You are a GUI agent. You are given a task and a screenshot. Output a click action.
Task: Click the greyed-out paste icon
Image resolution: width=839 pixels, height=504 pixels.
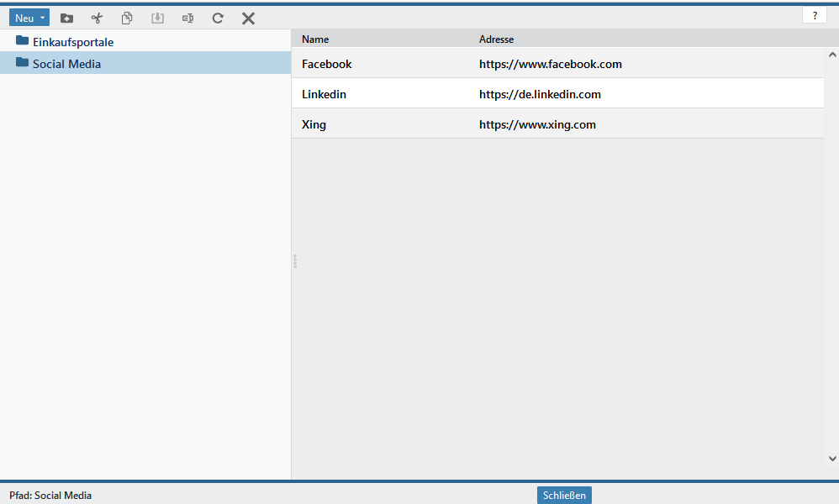(x=157, y=18)
